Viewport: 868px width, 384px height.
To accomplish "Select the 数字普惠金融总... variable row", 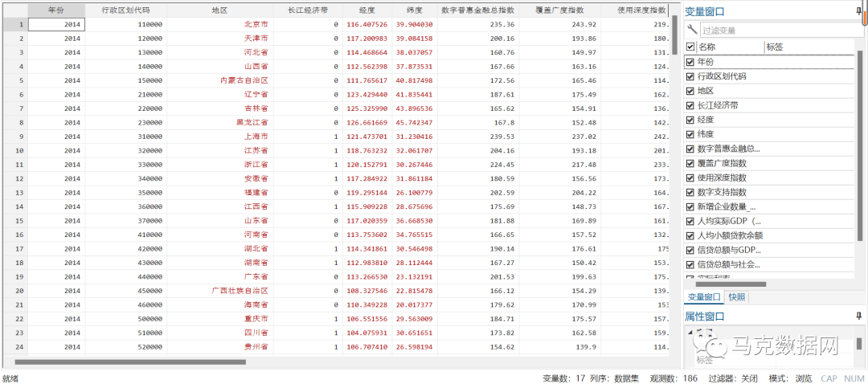I will [x=769, y=149].
